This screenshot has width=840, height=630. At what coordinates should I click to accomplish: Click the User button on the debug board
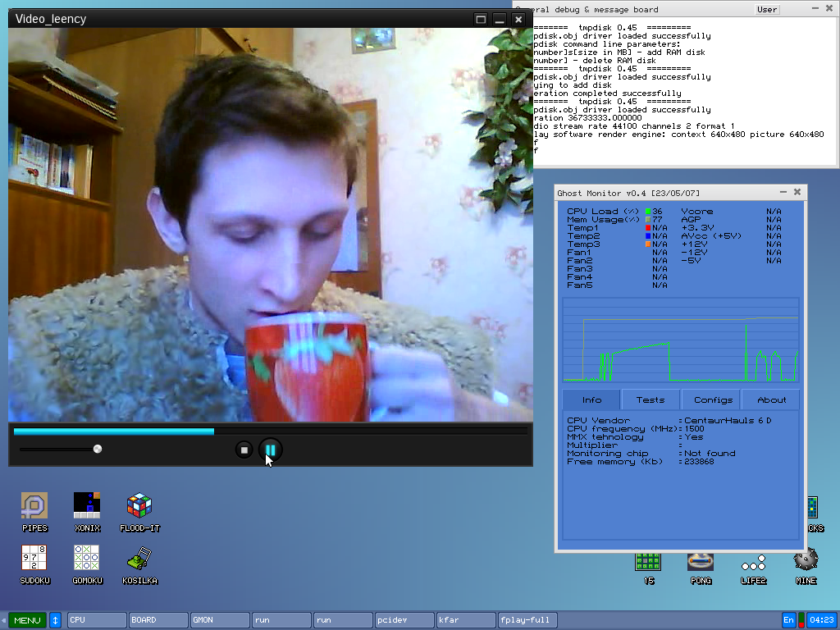pyautogui.click(x=767, y=10)
